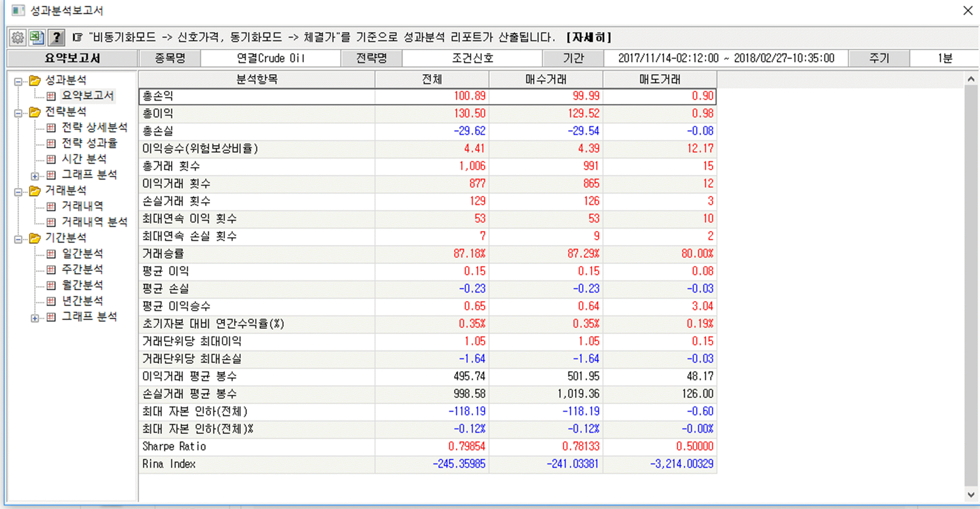This screenshot has width=980, height=509.
Task: Click the [자세히] detail link
Action: (588, 37)
